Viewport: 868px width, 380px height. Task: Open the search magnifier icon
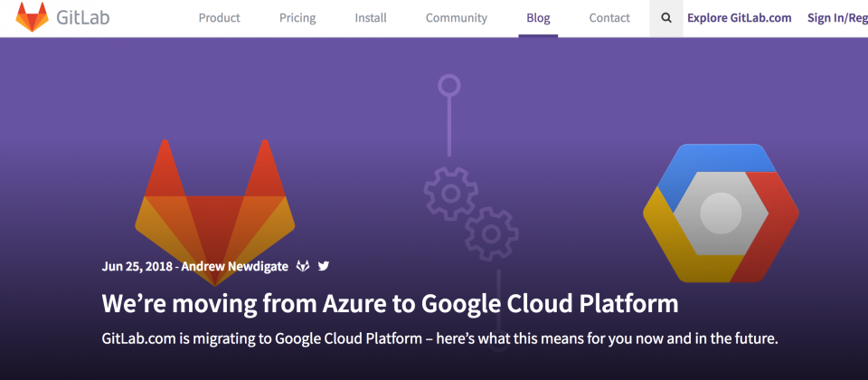666,18
